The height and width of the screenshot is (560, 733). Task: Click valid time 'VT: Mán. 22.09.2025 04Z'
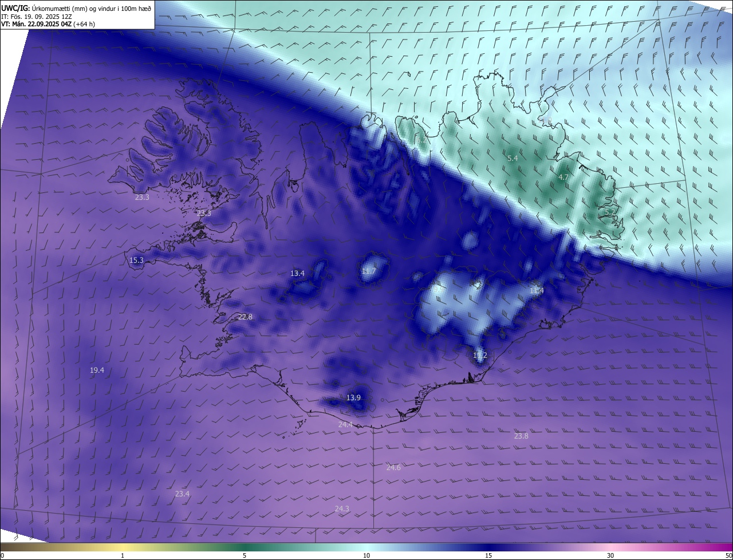[37, 25]
